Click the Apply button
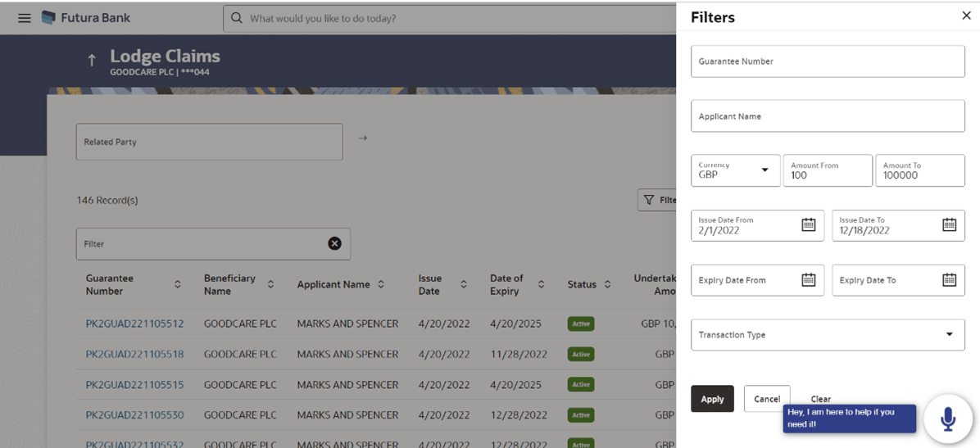The image size is (980, 448). (713, 399)
